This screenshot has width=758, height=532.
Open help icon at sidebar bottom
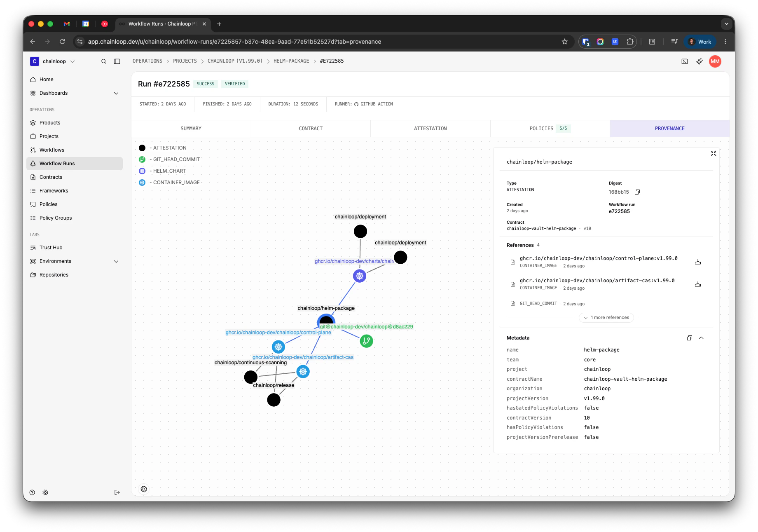pos(32,492)
